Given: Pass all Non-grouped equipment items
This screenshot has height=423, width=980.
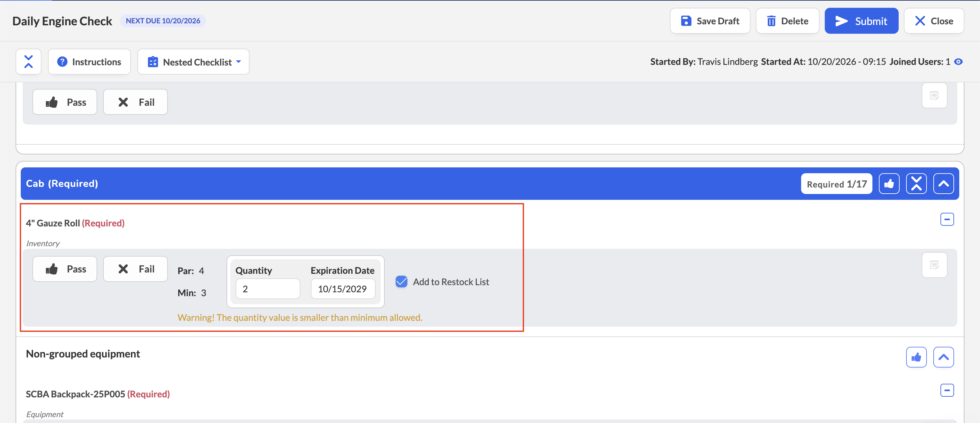Looking at the screenshot, I should pos(916,357).
